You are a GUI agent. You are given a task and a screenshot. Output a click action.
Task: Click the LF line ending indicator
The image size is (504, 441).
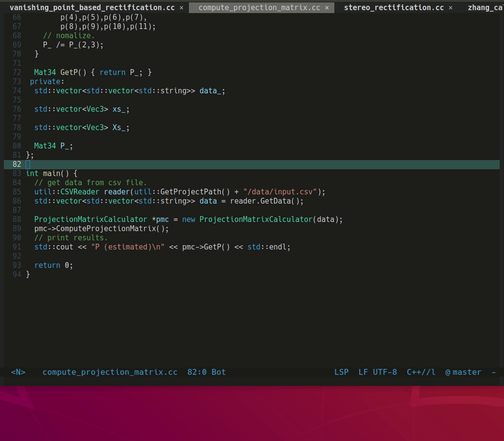tap(363, 372)
